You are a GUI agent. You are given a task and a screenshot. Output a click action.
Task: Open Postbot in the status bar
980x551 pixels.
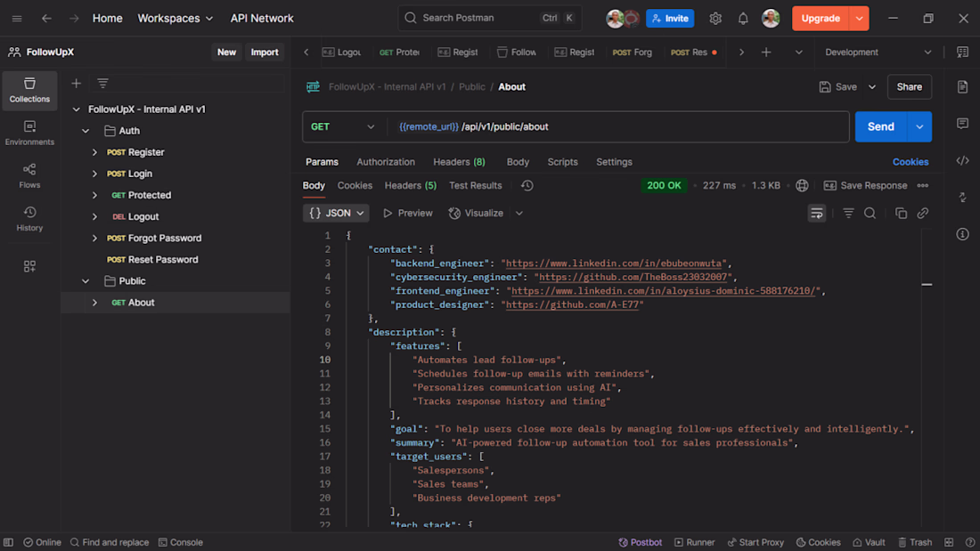(x=640, y=542)
